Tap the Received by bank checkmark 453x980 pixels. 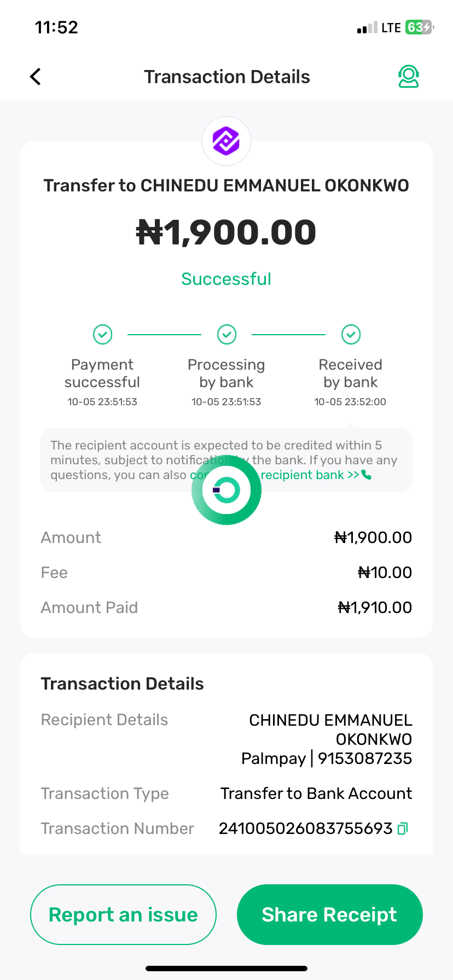tap(351, 334)
